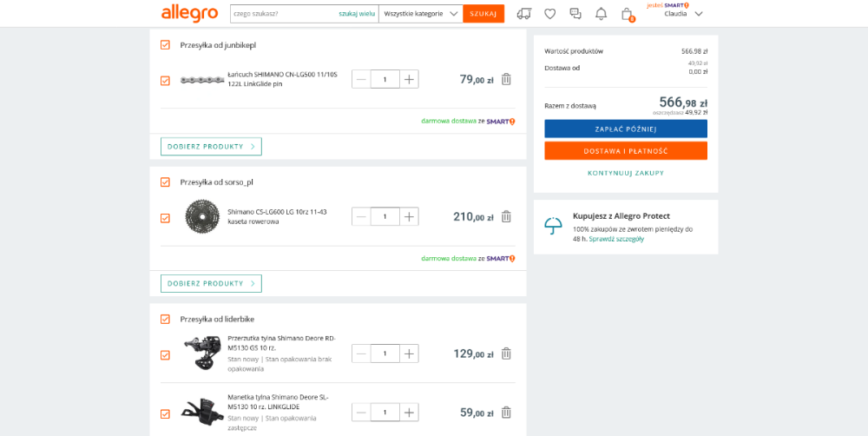Open the SHIMANO chain product thumbnail
Viewport: 868px width, 436px height.
click(202, 80)
